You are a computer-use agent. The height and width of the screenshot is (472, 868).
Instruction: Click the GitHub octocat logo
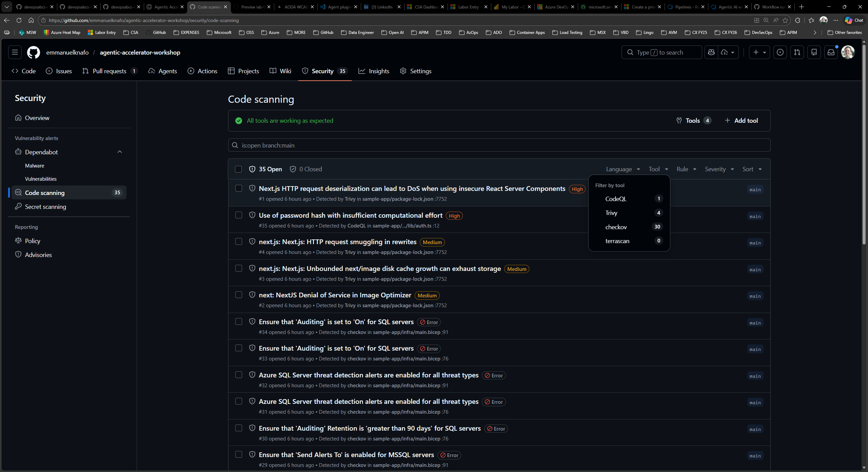tap(33, 52)
